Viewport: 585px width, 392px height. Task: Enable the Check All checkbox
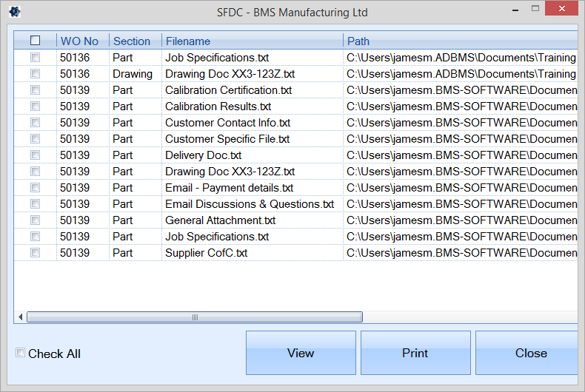tap(21, 353)
